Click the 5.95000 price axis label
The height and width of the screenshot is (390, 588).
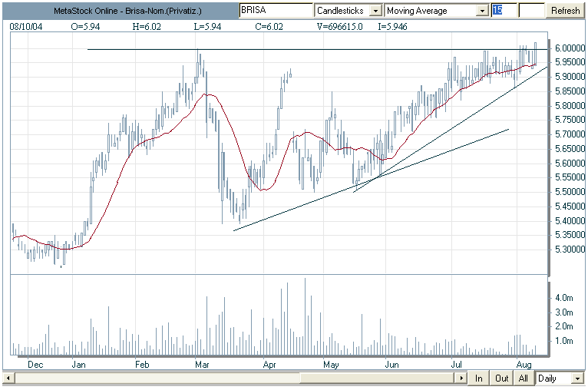pos(570,62)
